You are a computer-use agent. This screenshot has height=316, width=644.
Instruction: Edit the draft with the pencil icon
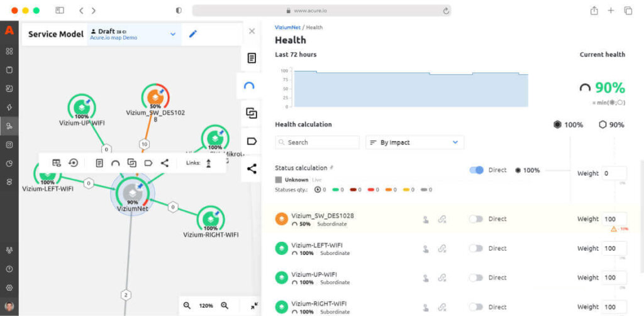(x=192, y=34)
